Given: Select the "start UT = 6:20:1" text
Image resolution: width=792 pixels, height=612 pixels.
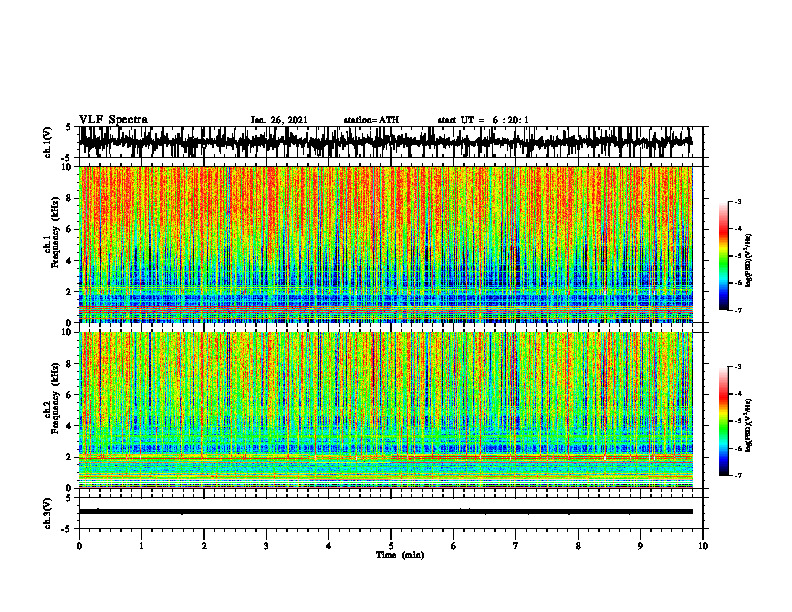Looking at the screenshot, I should pos(483,120).
